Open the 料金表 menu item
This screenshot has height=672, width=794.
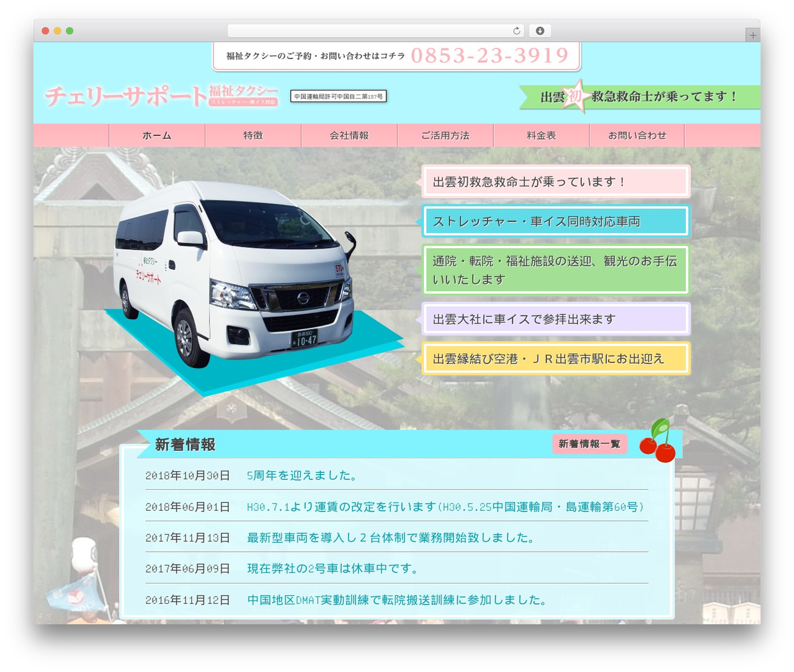tap(542, 136)
